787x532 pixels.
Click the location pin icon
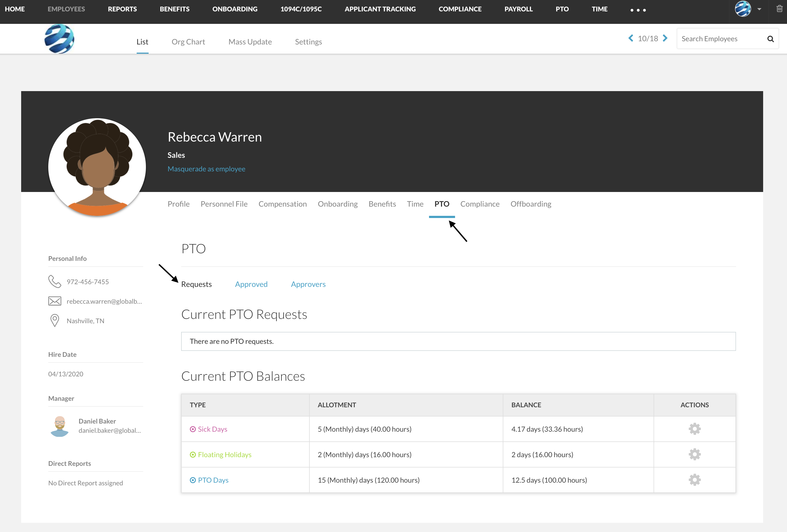coord(55,320)
